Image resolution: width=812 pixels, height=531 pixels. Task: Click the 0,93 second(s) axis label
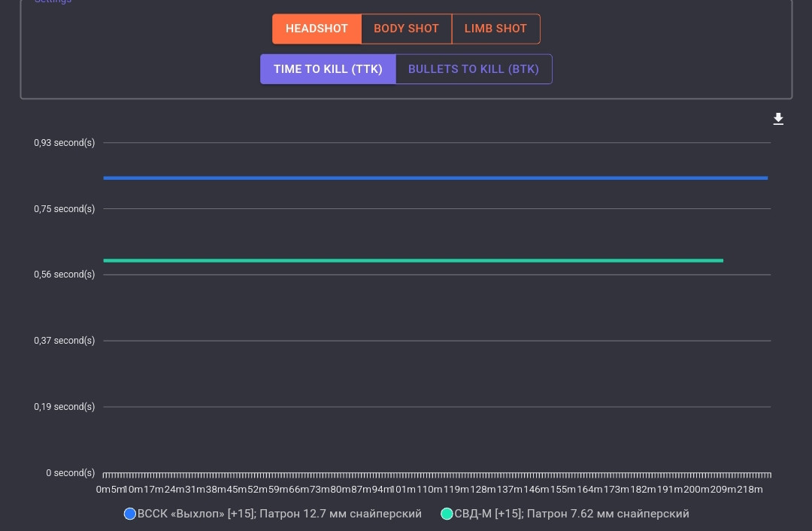click(x=64, y=142)
